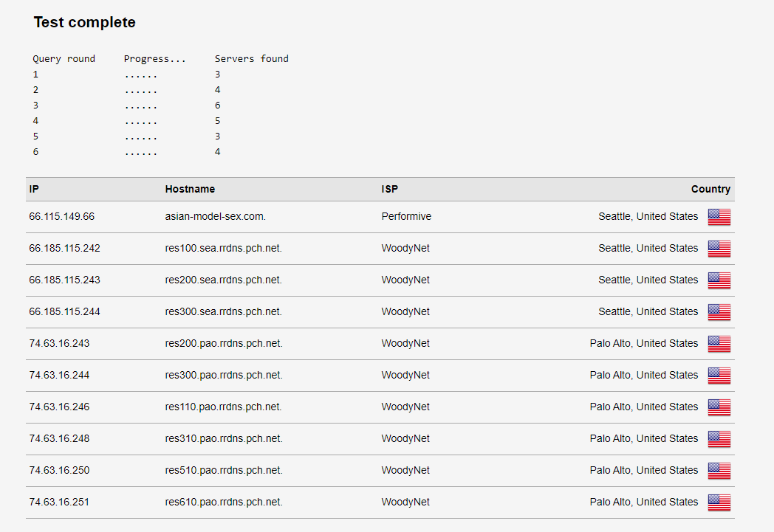Click hostname res100.sea.rrdns.pch.net.
The height and width of the screenshot is (532, 774).
[224, 248]
